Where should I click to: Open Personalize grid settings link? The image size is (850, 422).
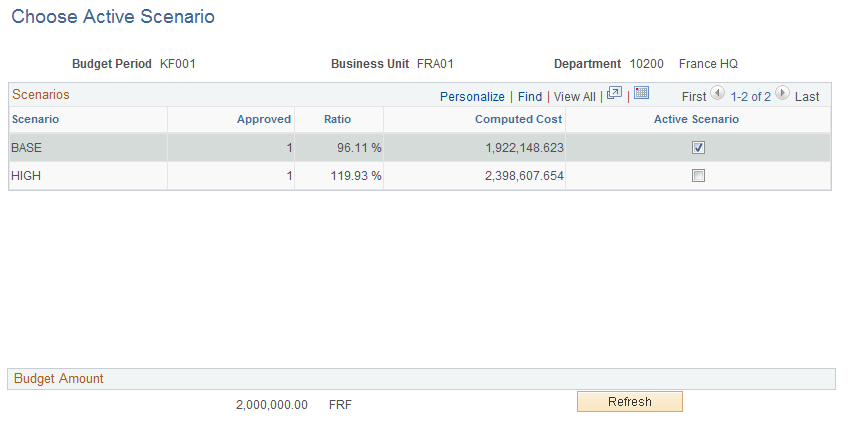(x=472, y=97)
